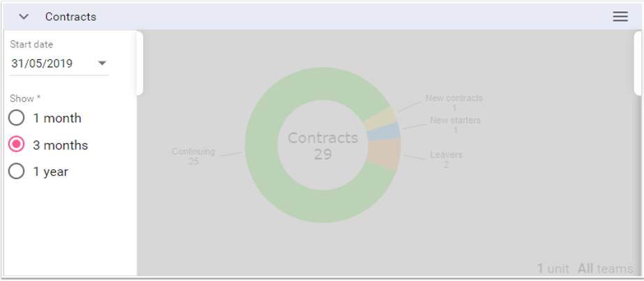
Task: Open the Start date dropdown arrow
Action: (102, 63)
